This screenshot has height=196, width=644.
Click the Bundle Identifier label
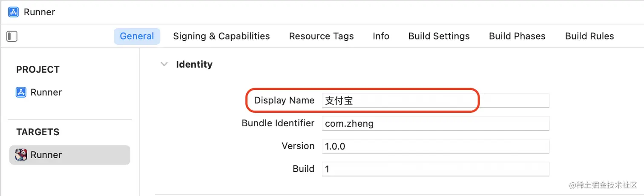tap(278, 123)
